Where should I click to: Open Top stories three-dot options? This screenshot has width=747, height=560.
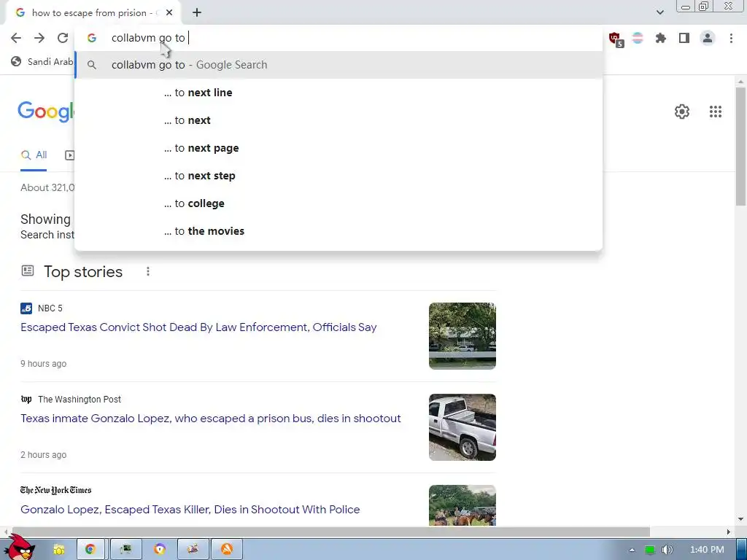pos(148,271)
